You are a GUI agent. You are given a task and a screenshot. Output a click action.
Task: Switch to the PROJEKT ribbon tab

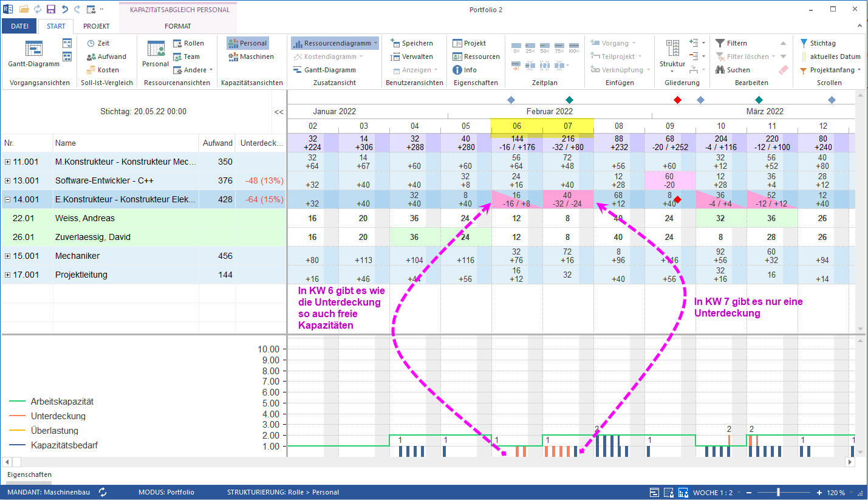[x=96, y=26]
